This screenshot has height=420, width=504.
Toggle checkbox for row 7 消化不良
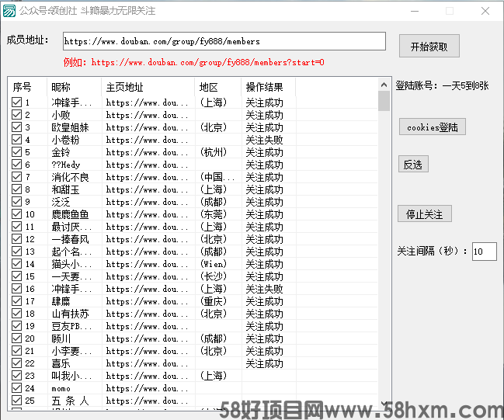coord(17,177)
